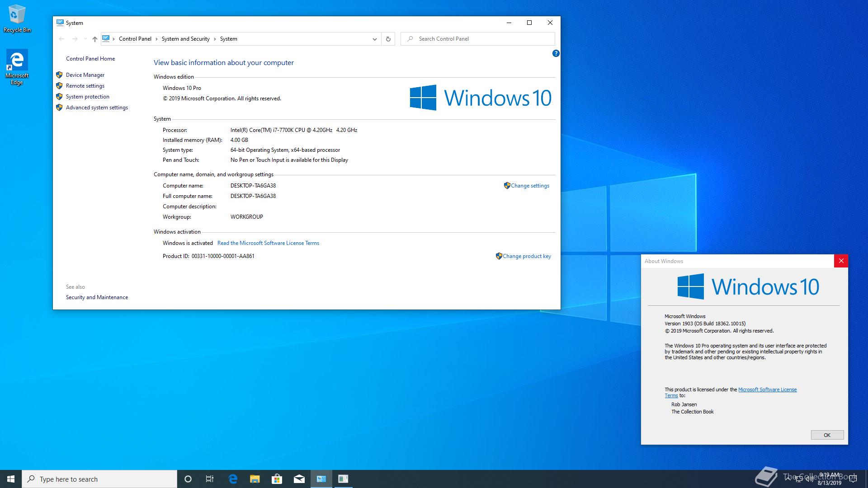This screenshot has width=868, height=488.
Task: Open Mail app from the taskbar
Action: click(299, 479)
